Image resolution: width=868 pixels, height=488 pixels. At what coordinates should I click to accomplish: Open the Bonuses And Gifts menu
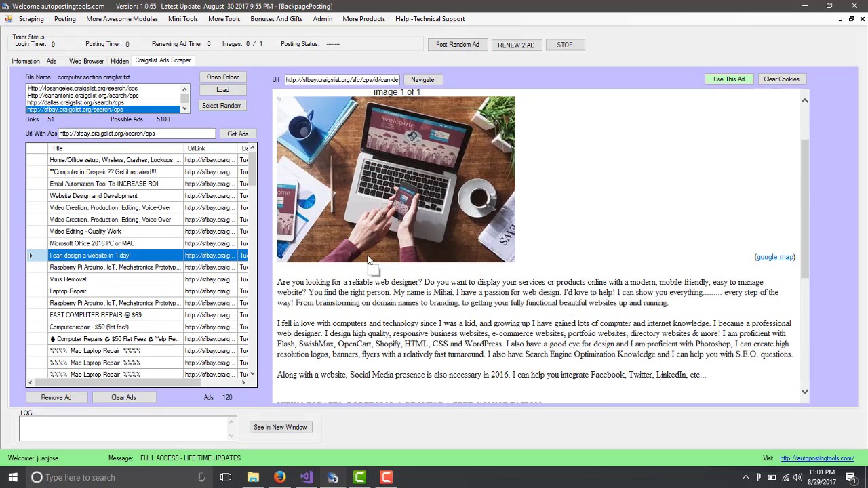[277, 19]
